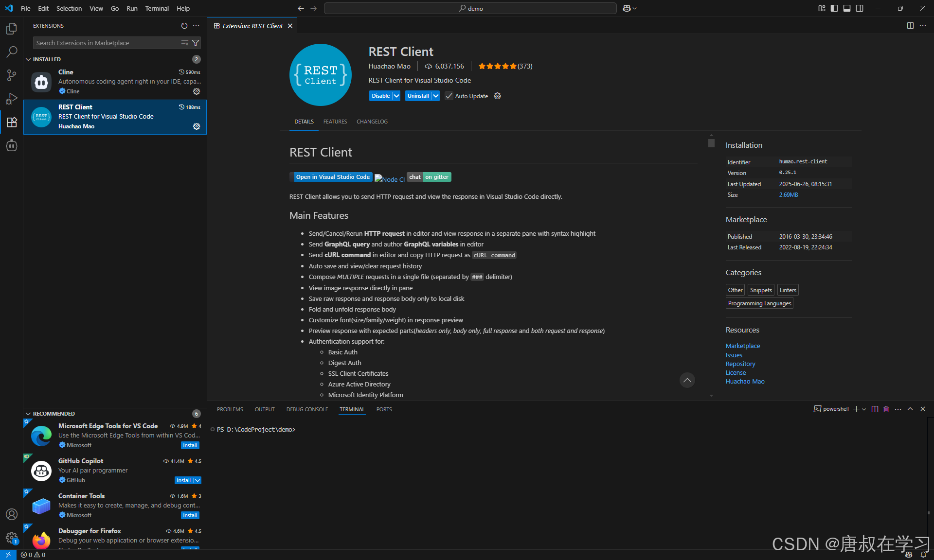Click the refresh extensions icon
Screen dimensions: 934x560
click(184, 26)
